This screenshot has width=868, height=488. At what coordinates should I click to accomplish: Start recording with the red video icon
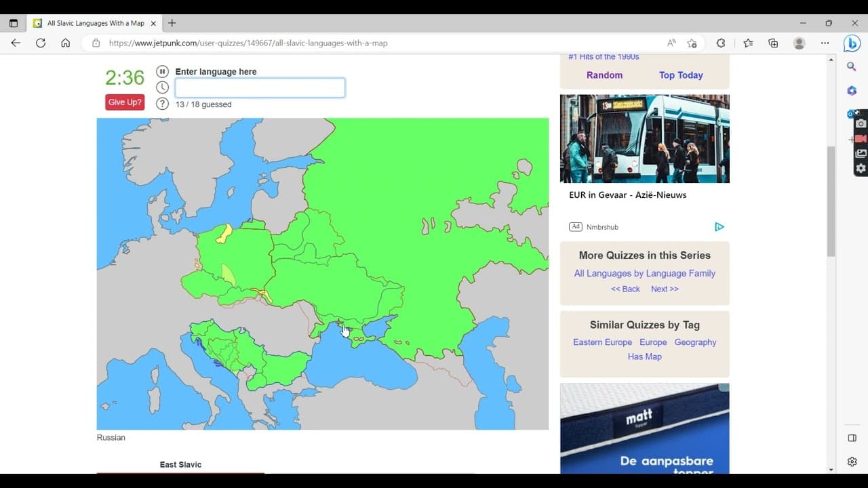861,138
